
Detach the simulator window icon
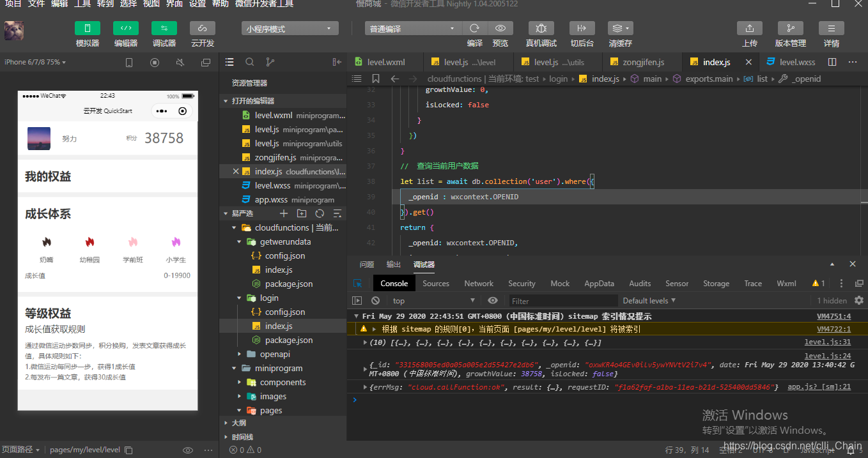click(x=206, y=63)
